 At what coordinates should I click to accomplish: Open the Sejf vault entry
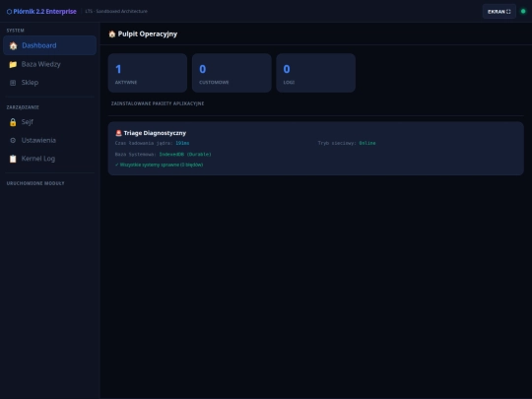[49, 122]
